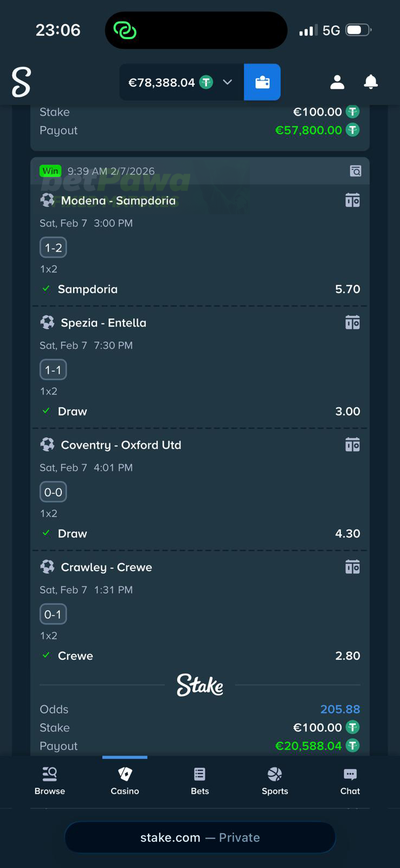Open your profile via the person icon
The image size is (400, 868).
pos(337,82)
